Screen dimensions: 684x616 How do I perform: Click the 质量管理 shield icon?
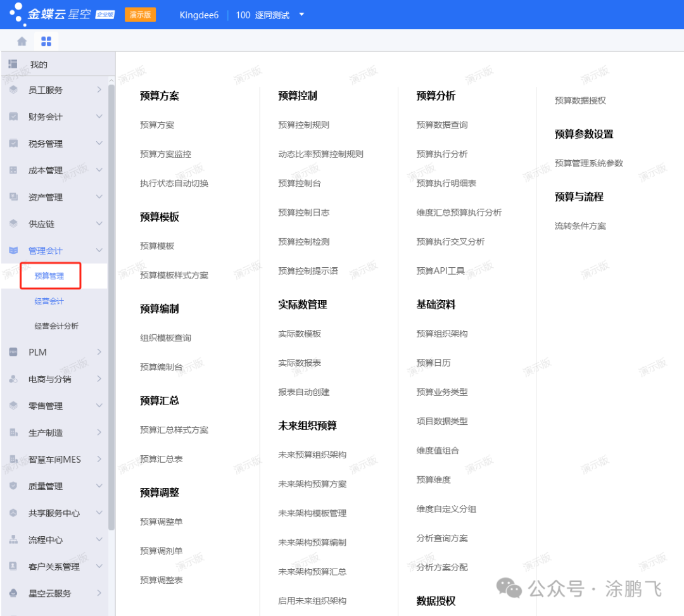13,486
